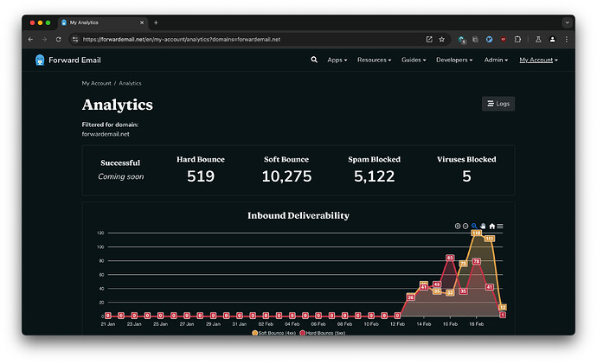The image size is (597, 364).
Task: Click the Inbound Deliverability chart title
Action: click(x=298, y=215)
